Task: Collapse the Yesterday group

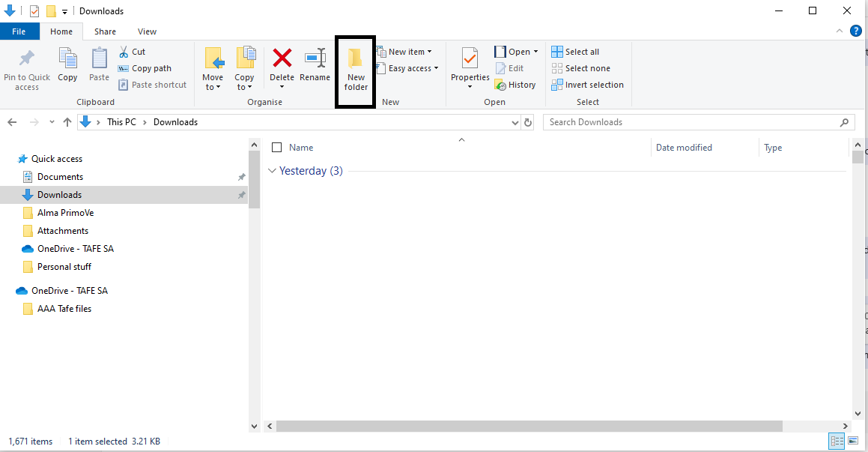Action: (x=272, y=171)
